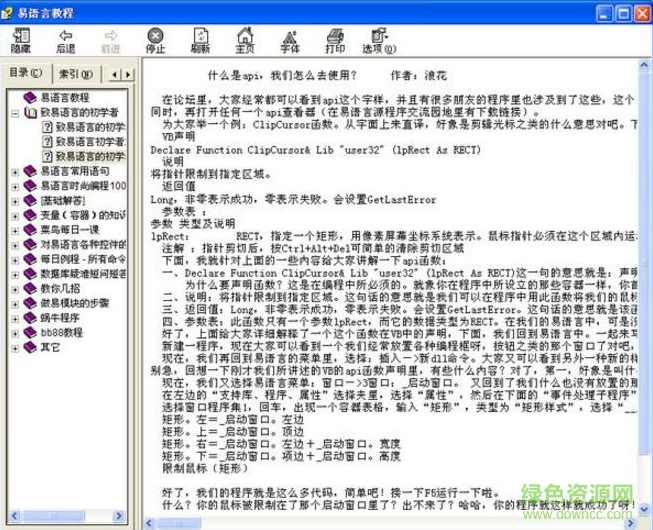Click the question-mark page icon beside 致易语言初学者
Screen dimensions: 653x530
click(47, 142)
